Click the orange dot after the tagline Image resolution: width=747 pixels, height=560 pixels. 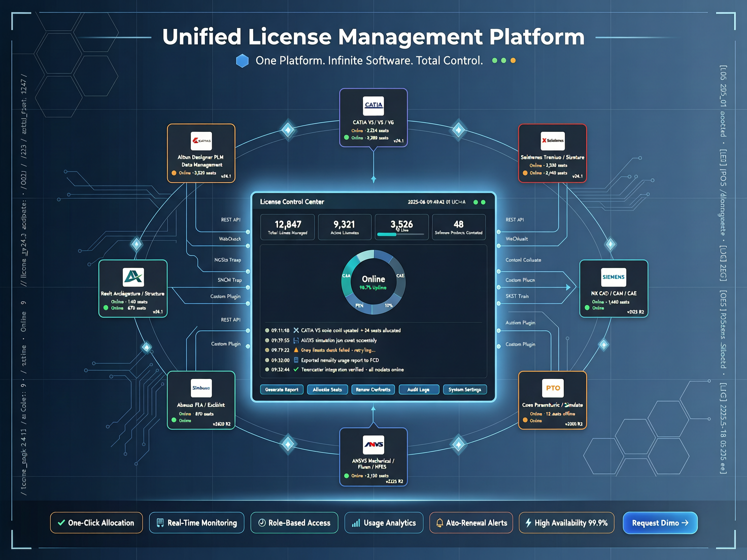[513, 60]
